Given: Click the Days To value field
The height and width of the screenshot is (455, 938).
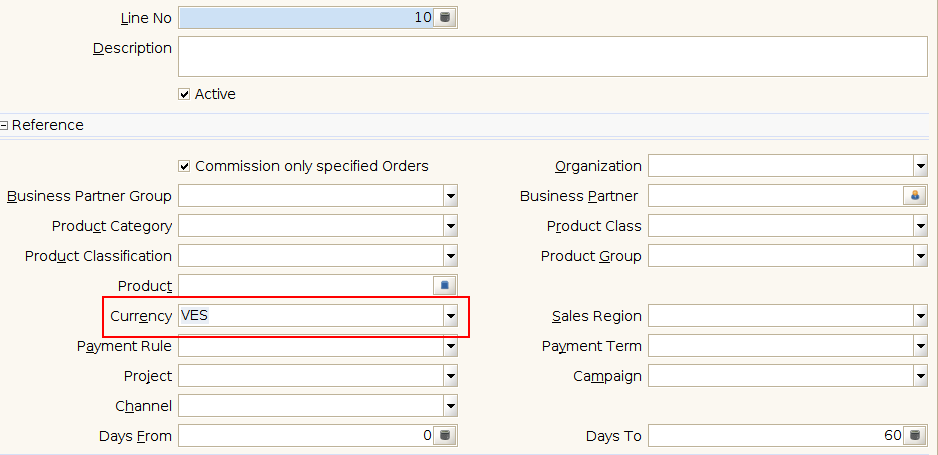Looking at the screenshot, I should coord(775,436).
